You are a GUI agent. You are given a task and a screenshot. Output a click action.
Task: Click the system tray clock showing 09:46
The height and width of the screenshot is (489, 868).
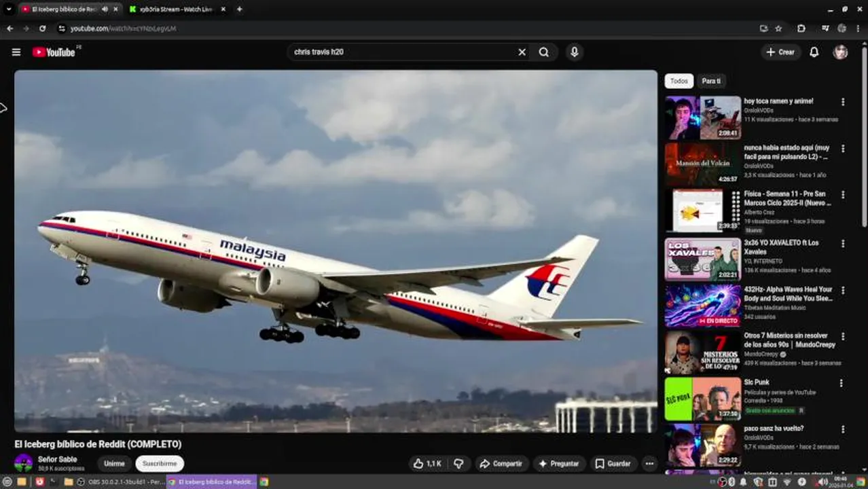click(841, 482)
